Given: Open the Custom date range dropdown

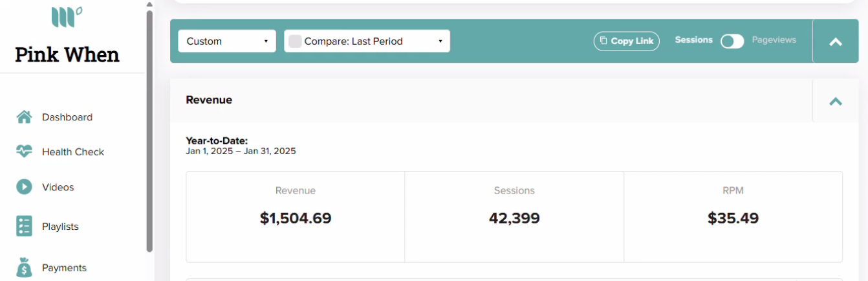Looking at the screenshot, I should pyautogui.click(x=227, y=41).
